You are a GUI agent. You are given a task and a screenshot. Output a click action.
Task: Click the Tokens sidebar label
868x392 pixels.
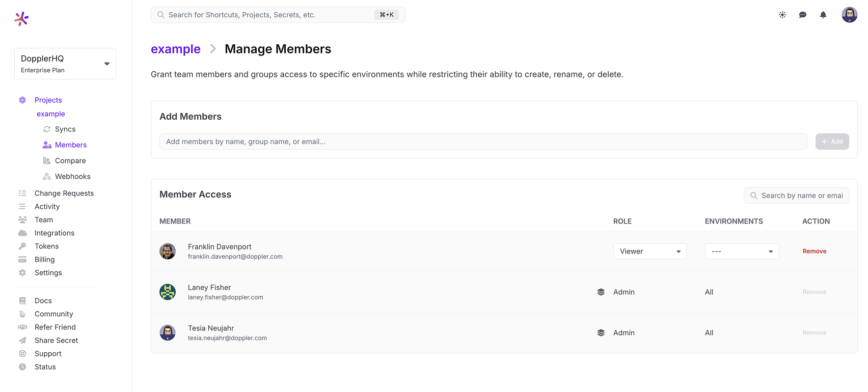tap(47, 246)
